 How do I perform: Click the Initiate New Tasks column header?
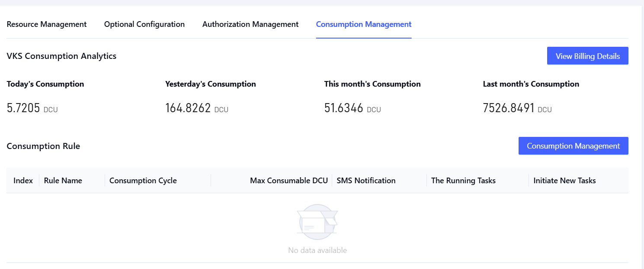564,181
